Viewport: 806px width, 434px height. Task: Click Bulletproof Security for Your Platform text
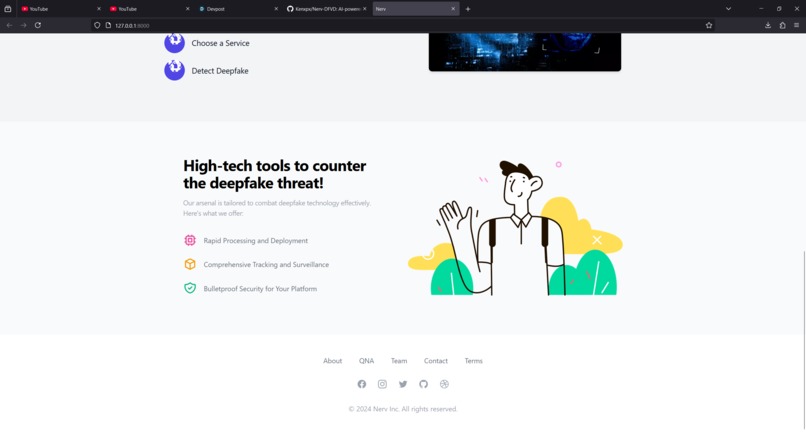pos(260,288)
